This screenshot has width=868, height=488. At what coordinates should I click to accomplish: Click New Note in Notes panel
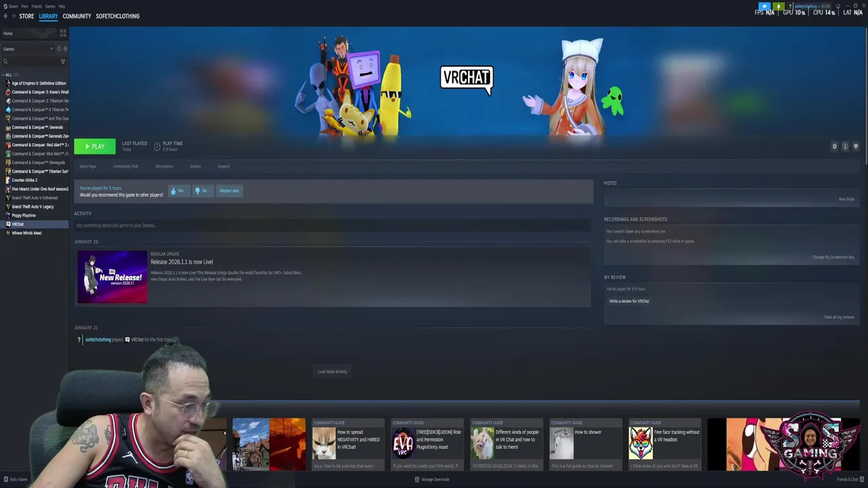click(x=846, y=199)
